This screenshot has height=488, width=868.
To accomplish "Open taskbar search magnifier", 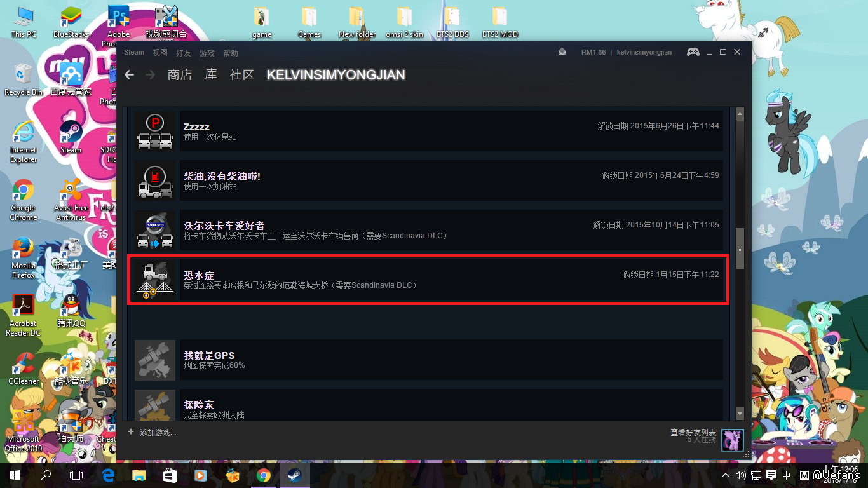I will [46, 475].
